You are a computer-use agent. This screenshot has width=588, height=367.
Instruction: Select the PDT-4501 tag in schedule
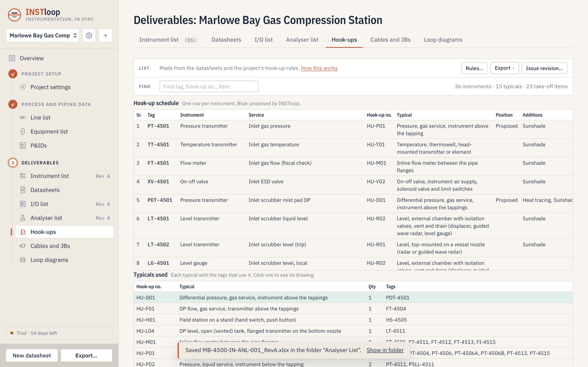tap(160, 200)
